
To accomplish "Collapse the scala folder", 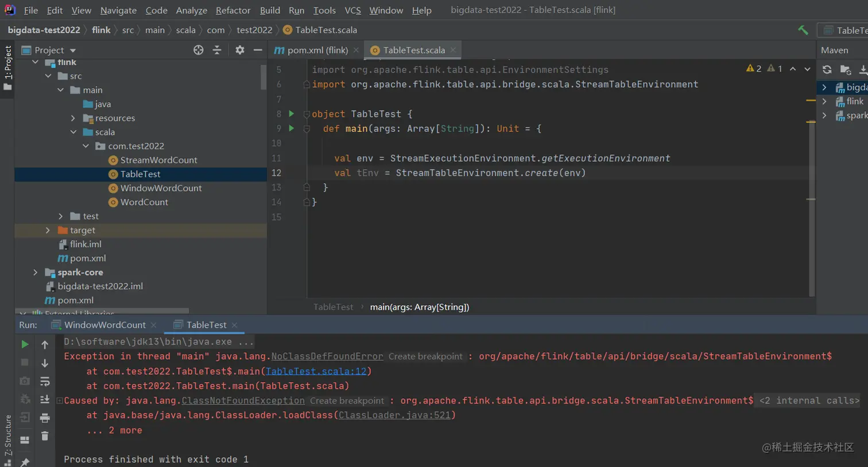I will (x=73, y=132).
